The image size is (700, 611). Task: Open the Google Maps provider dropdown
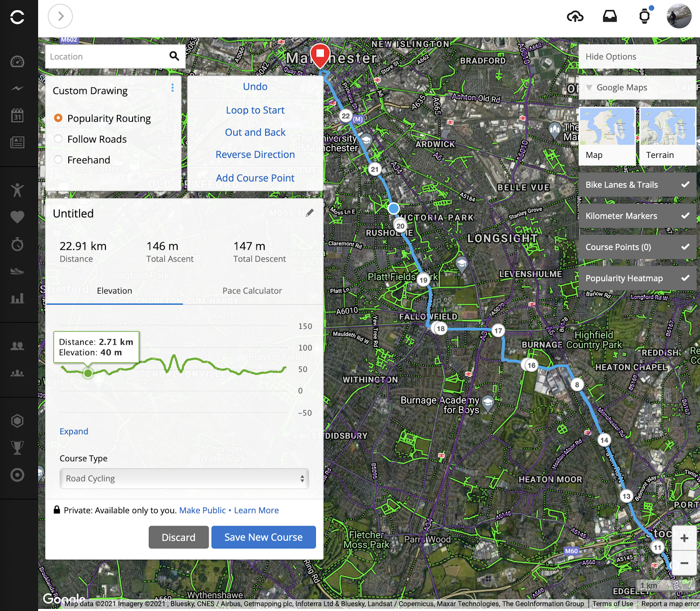[x=637, y=87]
